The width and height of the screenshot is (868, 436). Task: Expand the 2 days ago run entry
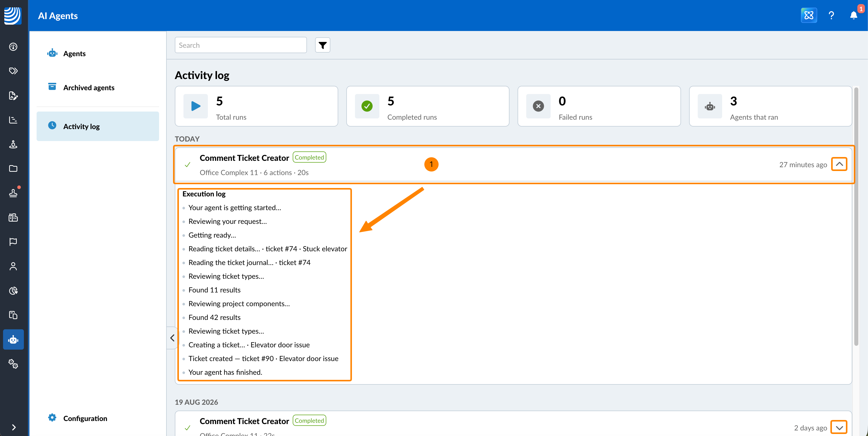(839, 428)
